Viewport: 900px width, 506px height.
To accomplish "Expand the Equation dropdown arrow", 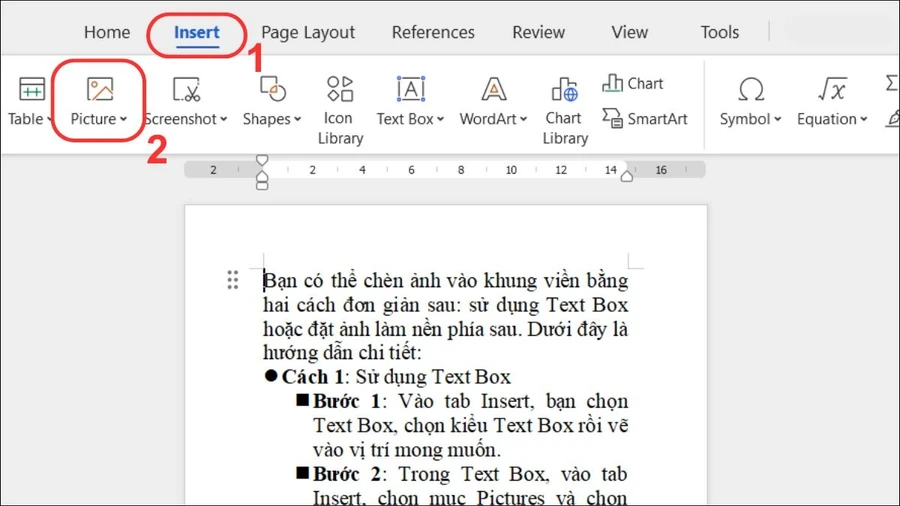I will click(x=864, y=119).
